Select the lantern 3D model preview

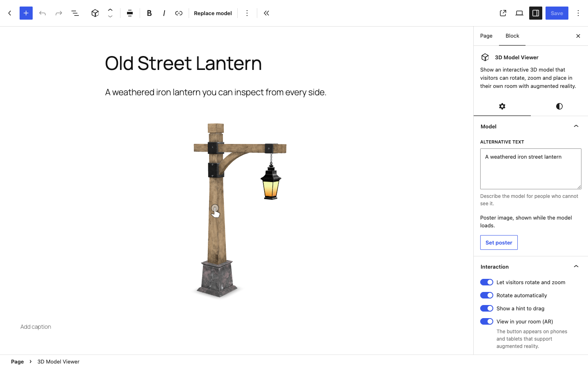pyautogui.click(x=240, y=211)
